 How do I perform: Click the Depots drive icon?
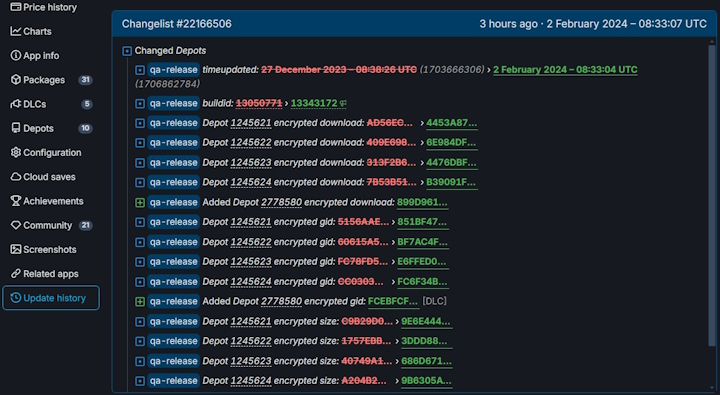click(x=16, y=128)
